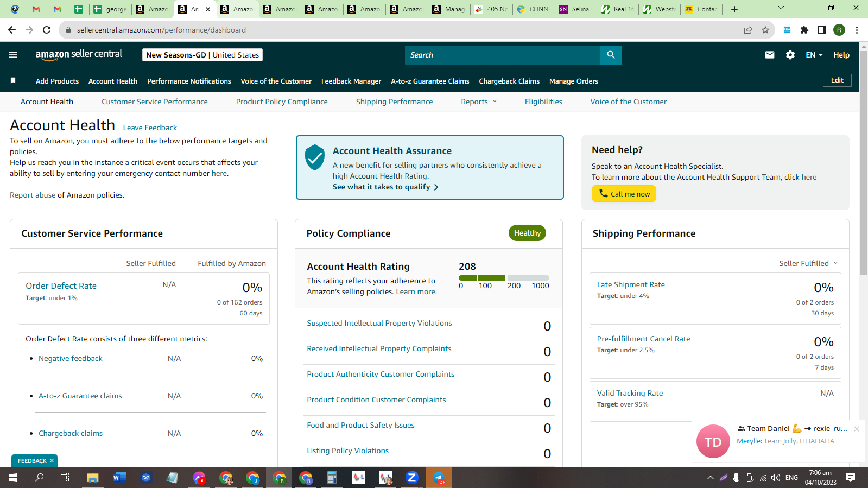This screenshot has width=868, height=488.
Task: Open Performance Notifications in the navigation bar
Action: 189,81
